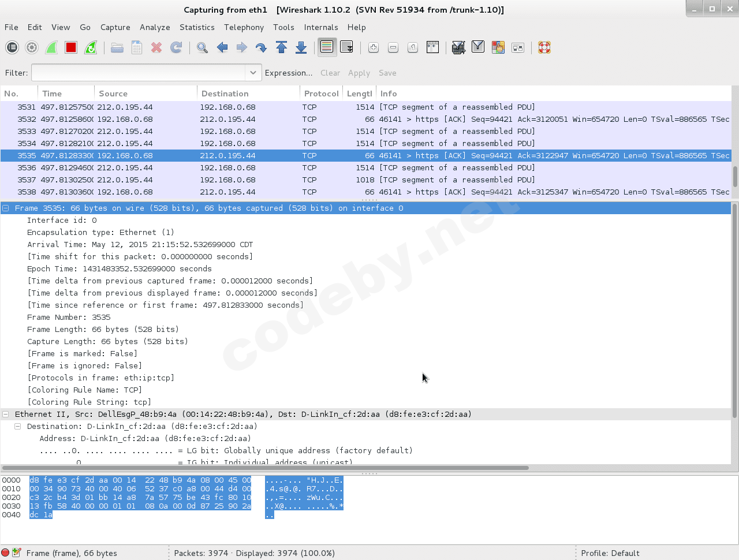Collapse the Destination D-LinkIn subtree
The height and width of the screenshot is (560, 739).
click(18, 426)
